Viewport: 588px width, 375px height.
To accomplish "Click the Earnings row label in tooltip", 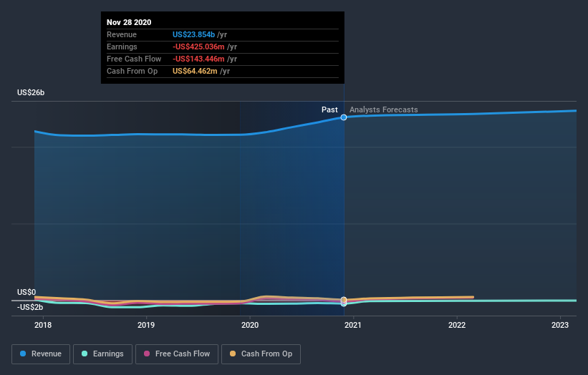I will (x=122, y=47).
